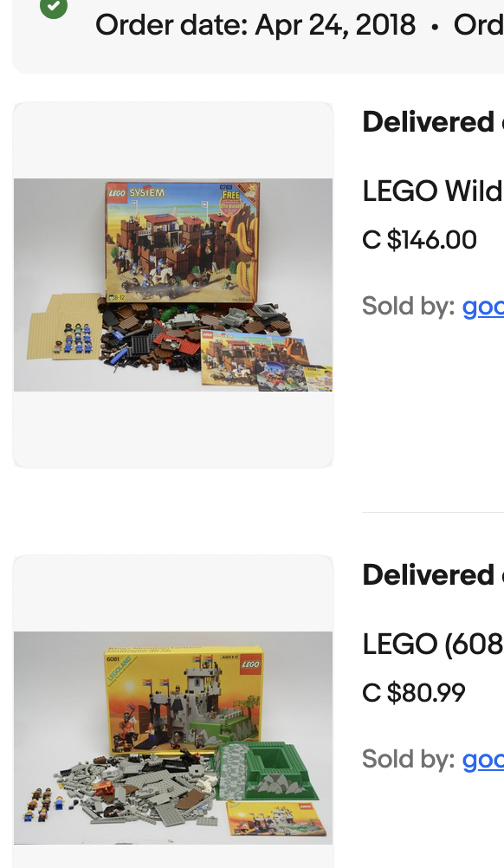Click Sold by label under C $146.00
Viewport: 504px width, 868px height.
coord(409,306)
